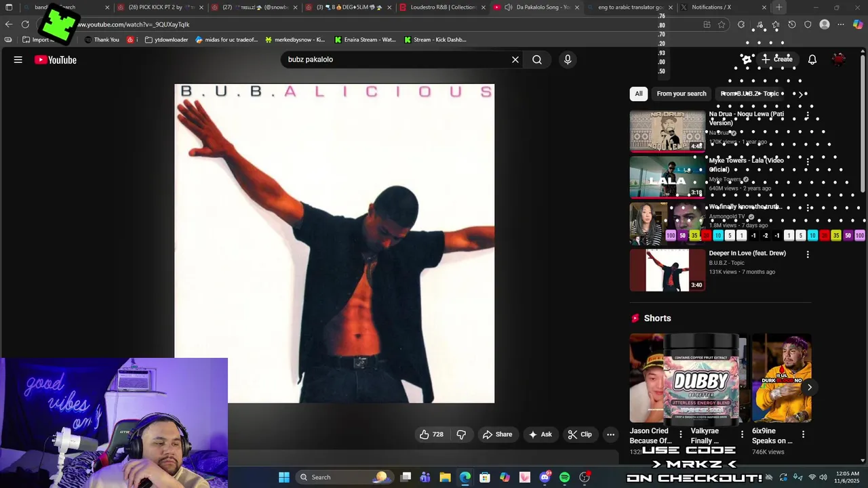Viewport: 868px width, 488px height.
Task: Open Microsoft Store from taskbar
Action: click(485, 477)
